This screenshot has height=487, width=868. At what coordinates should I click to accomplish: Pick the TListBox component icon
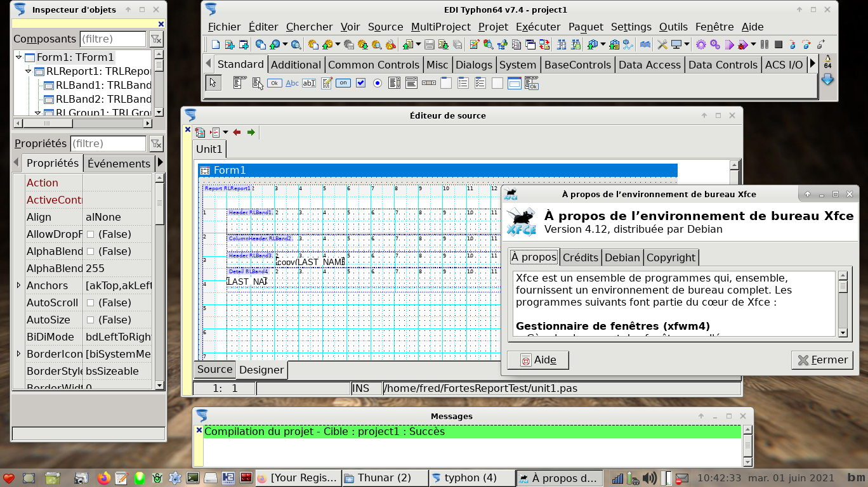394,83
